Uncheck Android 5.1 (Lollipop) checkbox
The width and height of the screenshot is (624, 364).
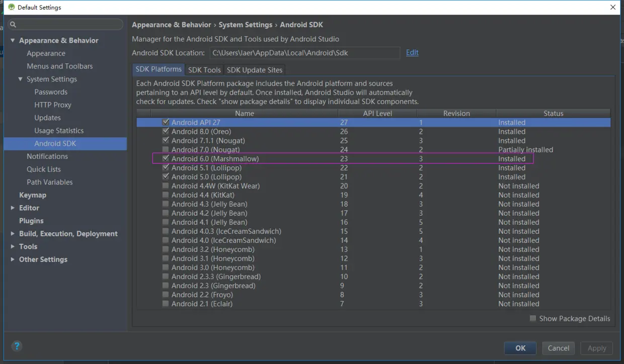point(166,167)
